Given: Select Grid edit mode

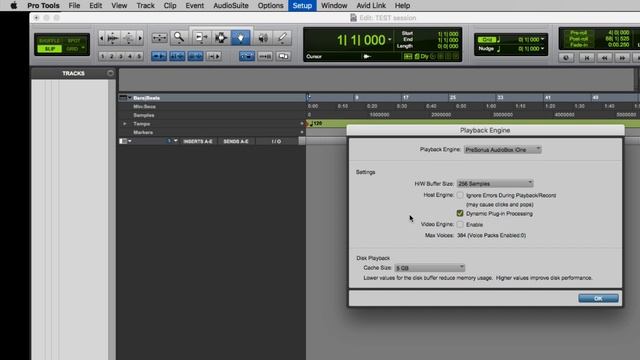Looking at the screenshot, I should click(72, 49).
